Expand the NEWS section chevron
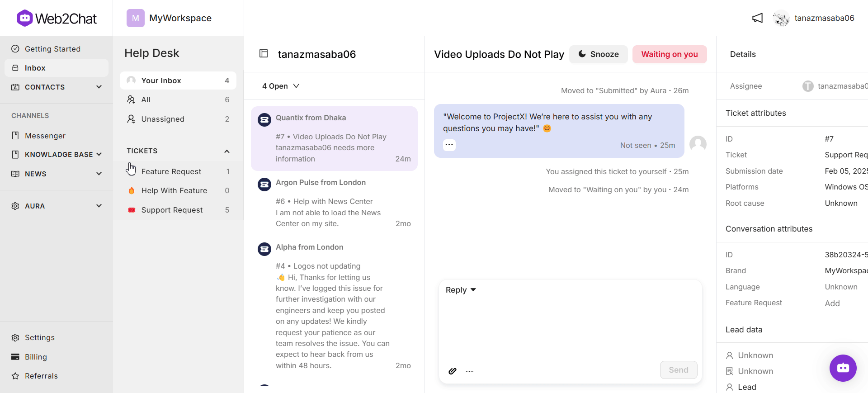The image size is (868, 393). (x=99, y=174)
